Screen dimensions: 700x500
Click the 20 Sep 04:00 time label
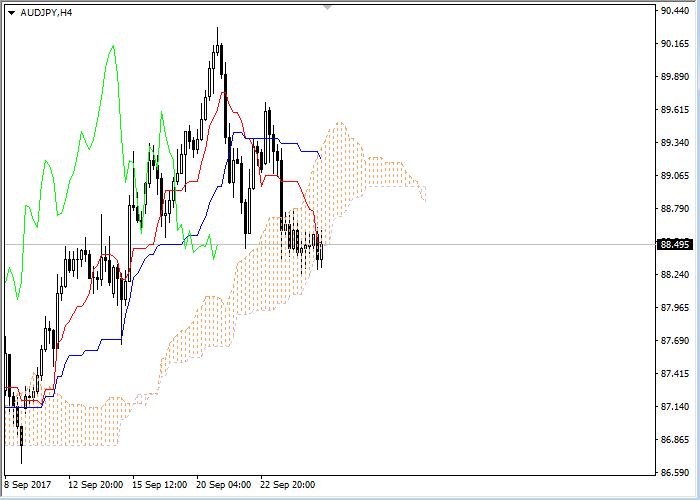224,485
